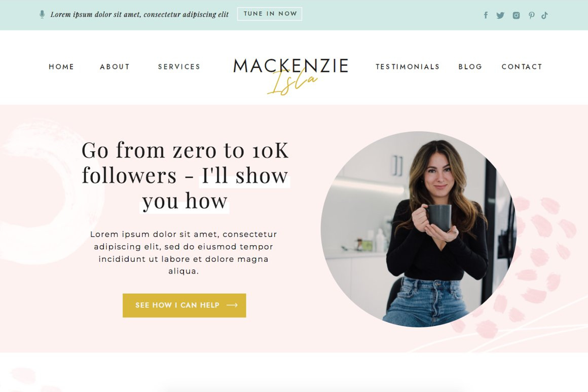The height and width of the screenshot is (392, 588).
Task: Click See How I Can Help button
Action: pyautogui.click(x=184, y=305)
